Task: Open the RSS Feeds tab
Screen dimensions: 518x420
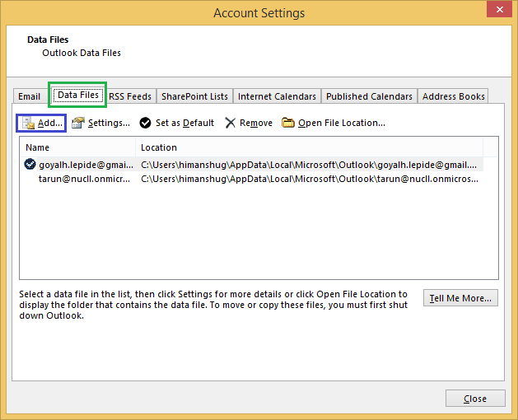Action: (x=130, y=96)
